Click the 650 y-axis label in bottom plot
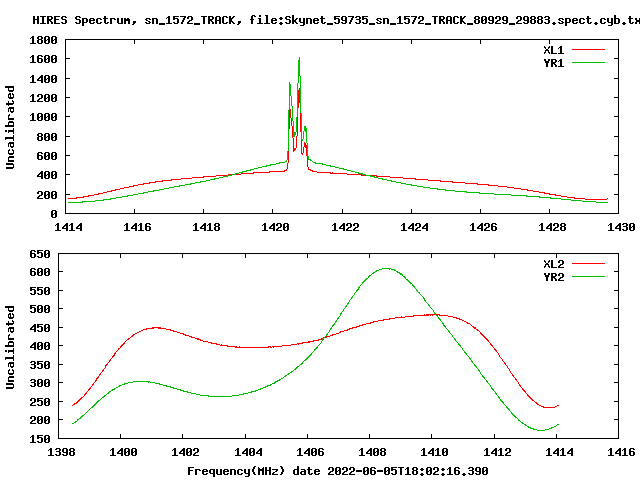Image resolution: width=640 pixels, height=480 pixels. [40, 254]
